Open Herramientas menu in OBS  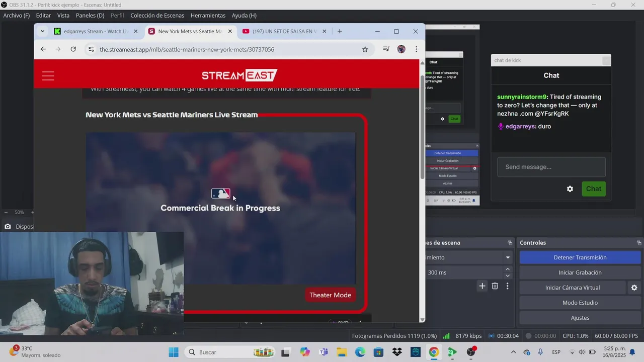coord(208,16)
